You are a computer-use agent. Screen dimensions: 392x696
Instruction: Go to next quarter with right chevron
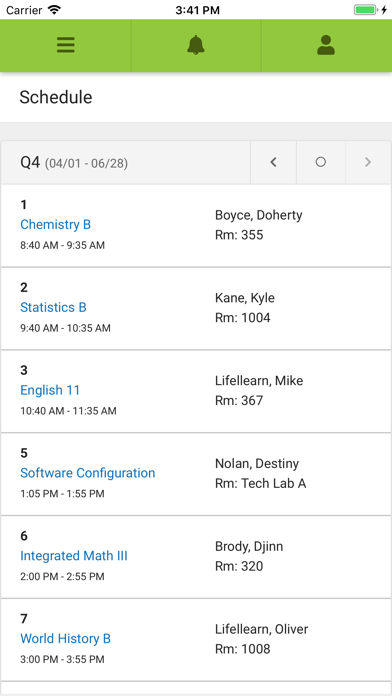pyautogui.click(x=368, y=162)
